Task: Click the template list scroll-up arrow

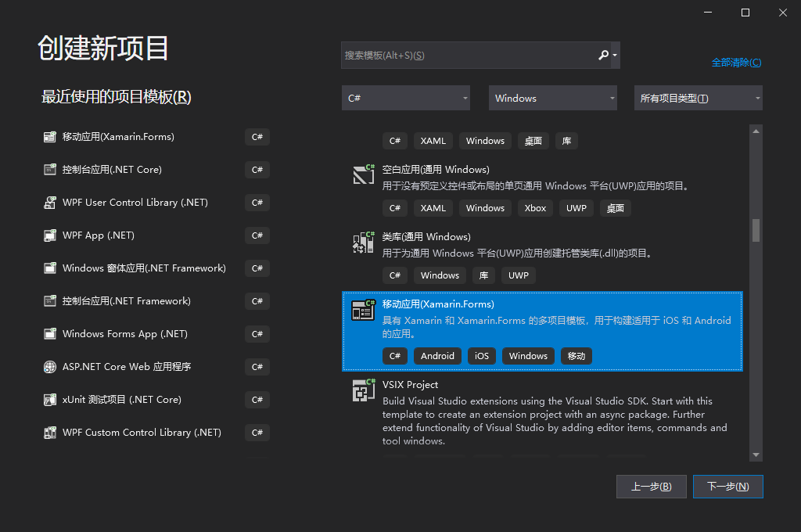Action: click(x=756, y=131)
